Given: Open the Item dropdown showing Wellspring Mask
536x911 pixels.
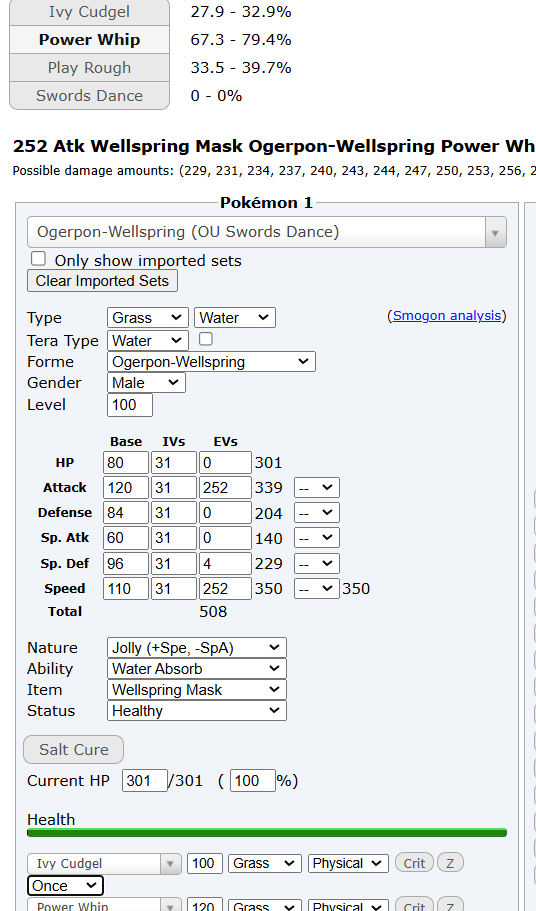Looking at the screenshot, I should click(x=197, y=690).
